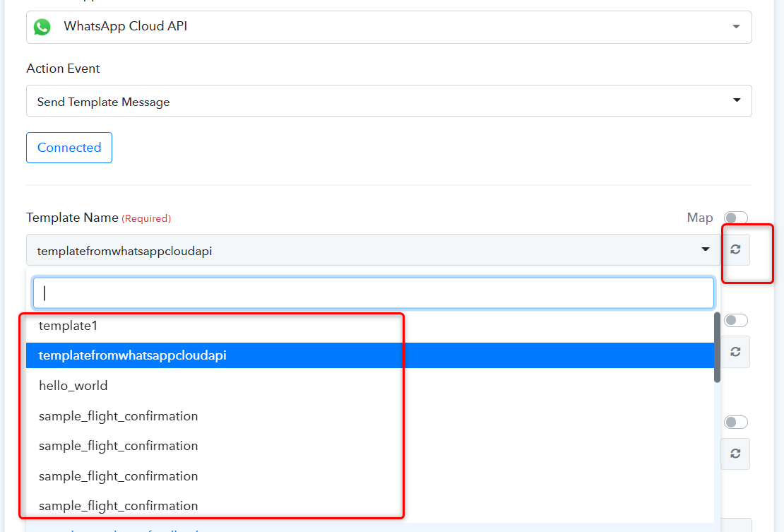Click the Map label text
Screen dimensions: 784x532
pyautogui.click(x=699, y=218)
